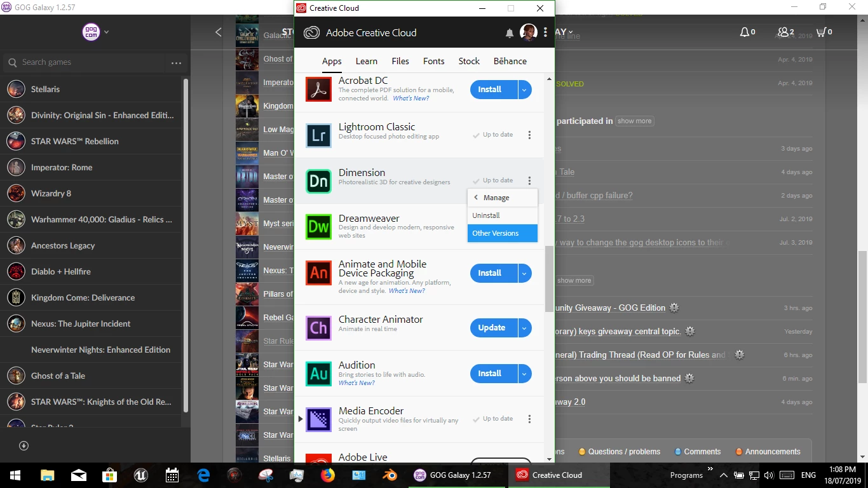This screenshot has height=488, width=868.
Task: Click the Creative Cloud app list scrollbar
Action: pyautogui.click(x=549, y=280)
